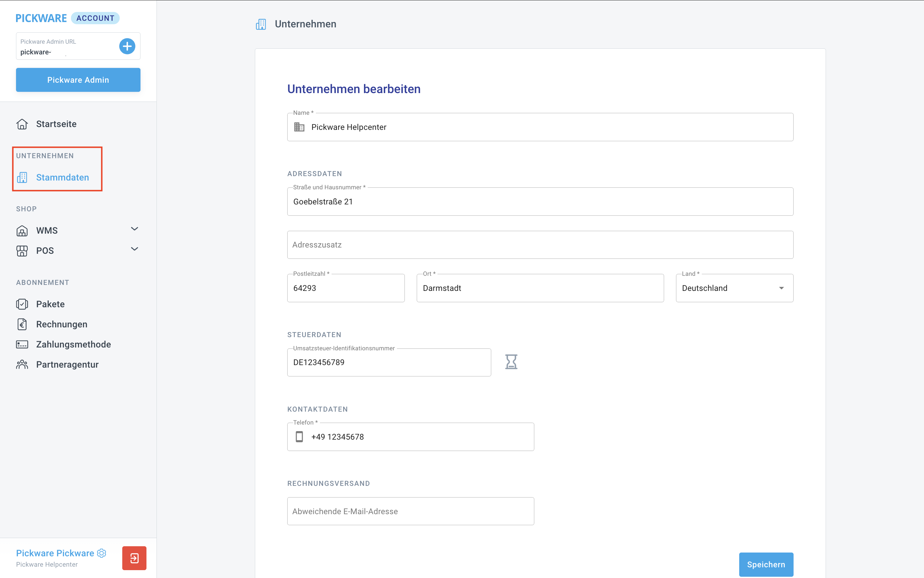
Task: Click the hourglass VAT validation icon
Action: 511,362
